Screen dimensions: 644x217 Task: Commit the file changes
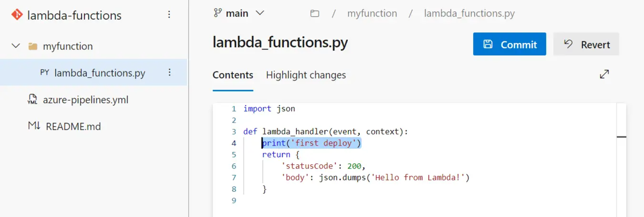510,44
